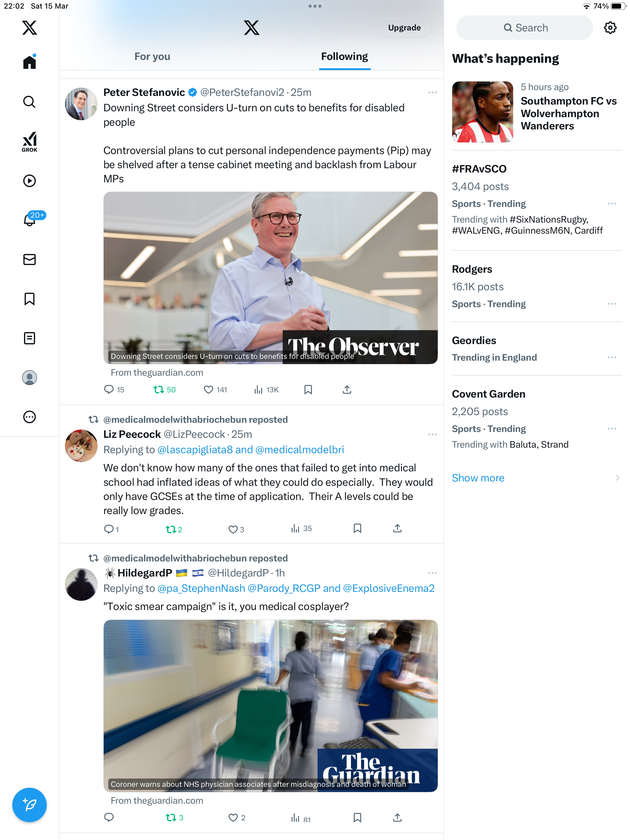The width and height of the screenshot is (630, 840).
Task: Switch to the For you tab
Action: 152,57
